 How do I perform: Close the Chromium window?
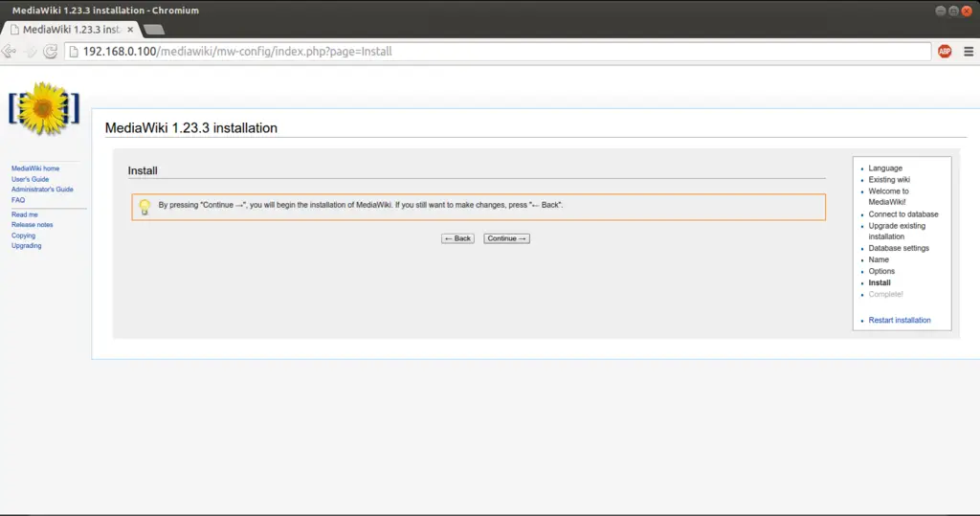[x=967, y=11]
